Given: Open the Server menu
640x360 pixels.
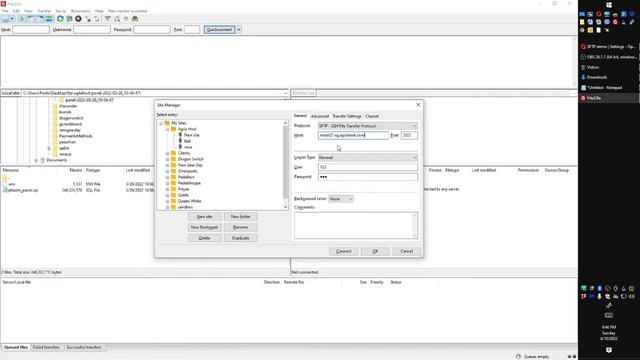Looking at the screenshot, I should (61, 11).
